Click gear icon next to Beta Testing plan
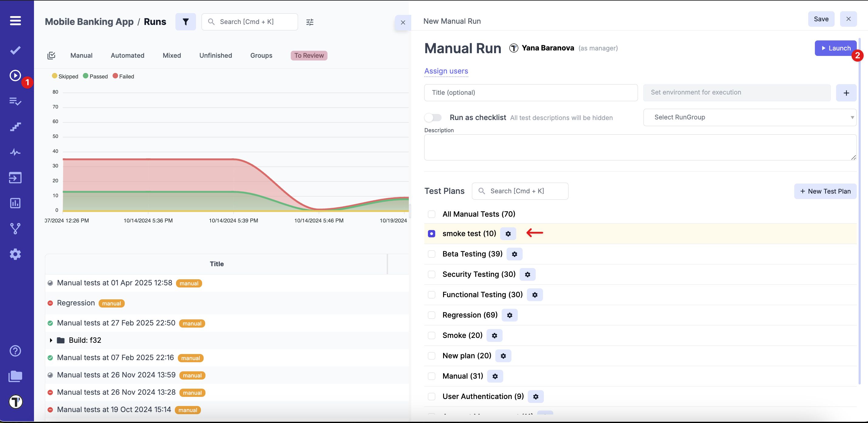The width and height of the screenshot is (868, 423). point(514,254)
